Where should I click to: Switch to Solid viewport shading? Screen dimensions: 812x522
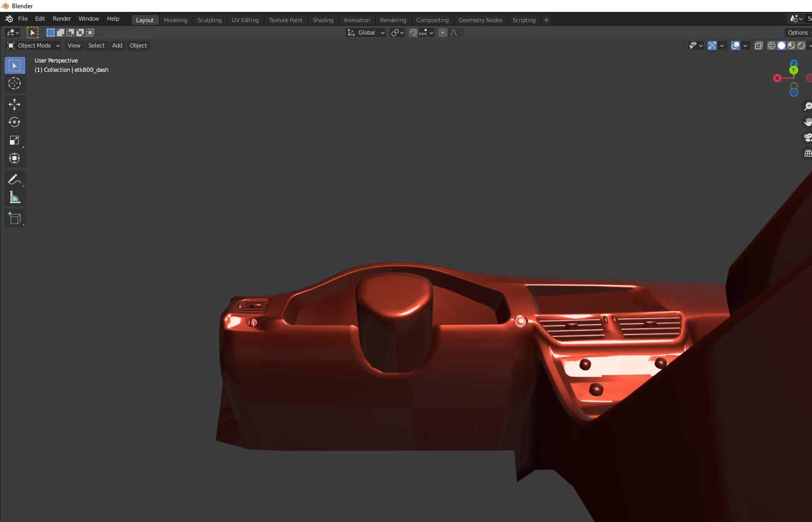(x=781, y=45)
